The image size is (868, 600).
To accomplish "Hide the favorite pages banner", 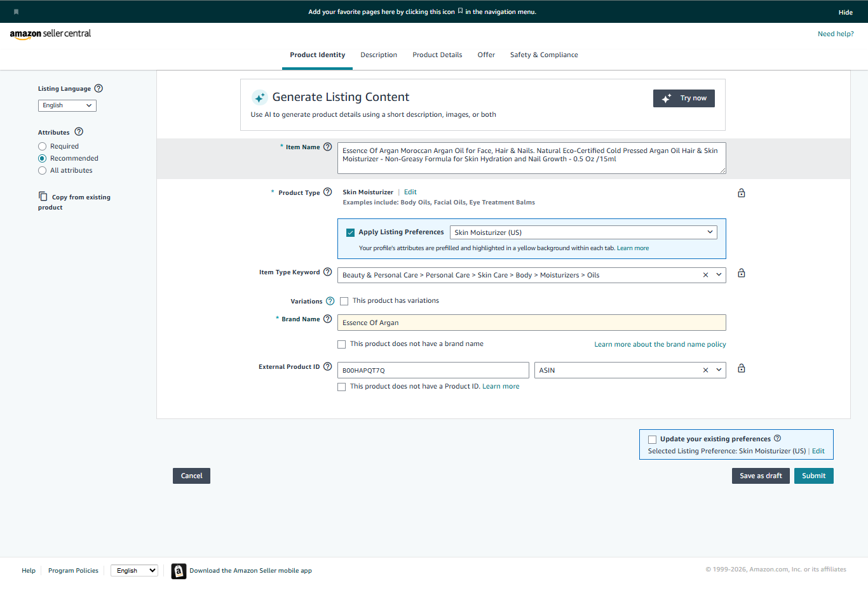I will pos(845,13).
